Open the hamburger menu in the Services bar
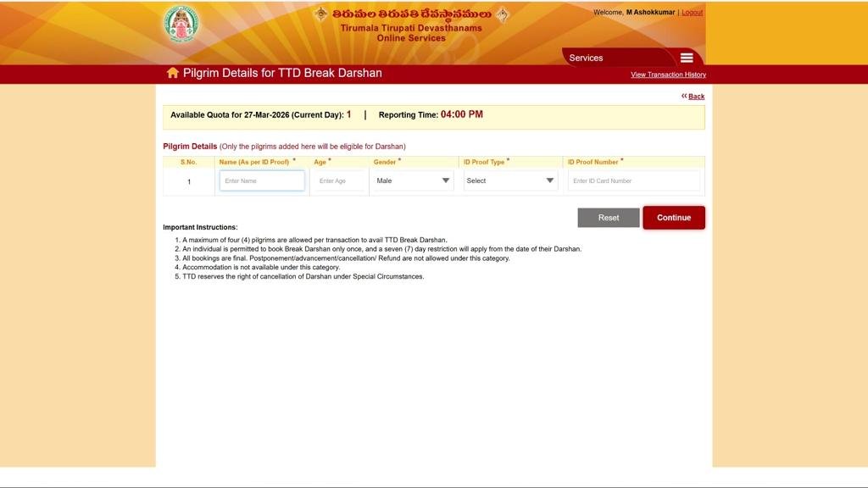This screenshot has width=868, height=488. (687, 58)
